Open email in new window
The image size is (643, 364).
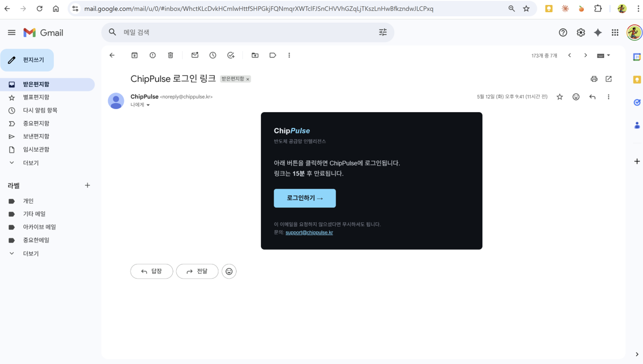tap(609, 79)
